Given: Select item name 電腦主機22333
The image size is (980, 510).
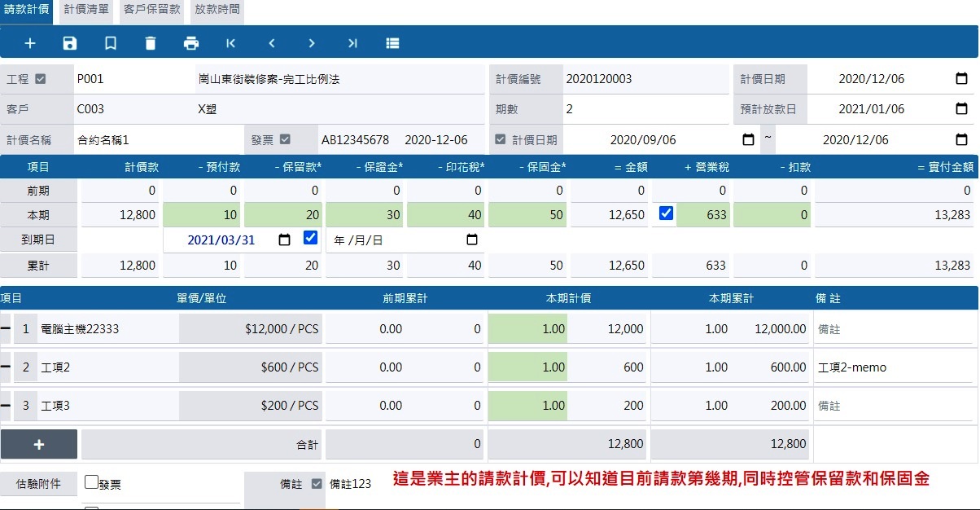Looking at the screenshot, I should tap(80, 329).
